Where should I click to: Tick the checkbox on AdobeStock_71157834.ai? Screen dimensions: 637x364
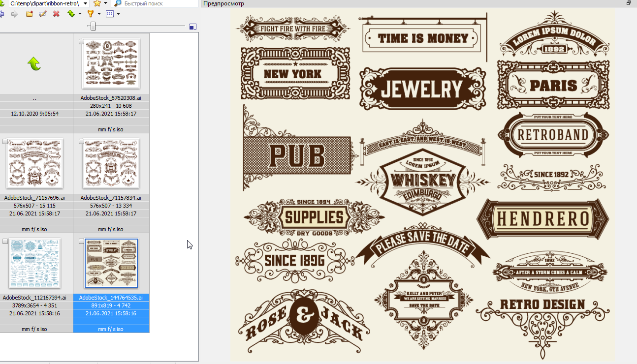[x=81, y=142]
